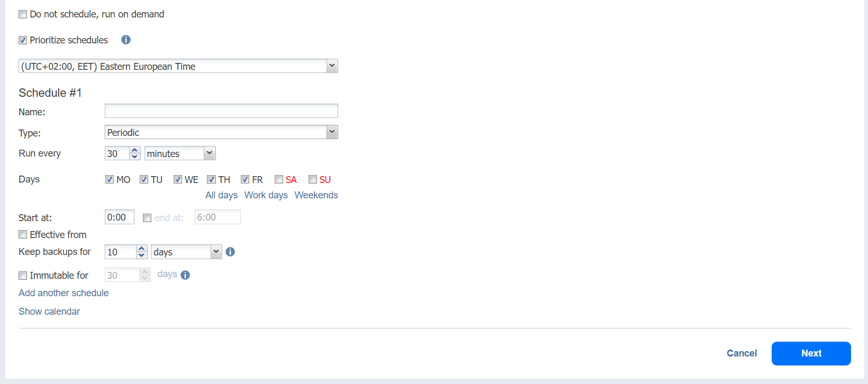The height and width of the screenshot is (384, 868).
Task: Enable the Immutable for checkbox
Action: click(23, 276)
